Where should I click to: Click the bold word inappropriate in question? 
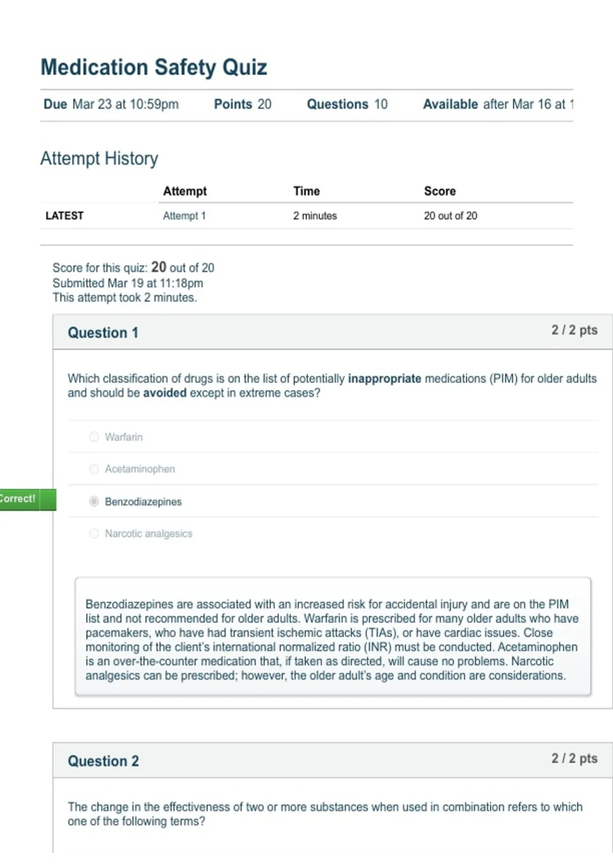pos(385,378)
